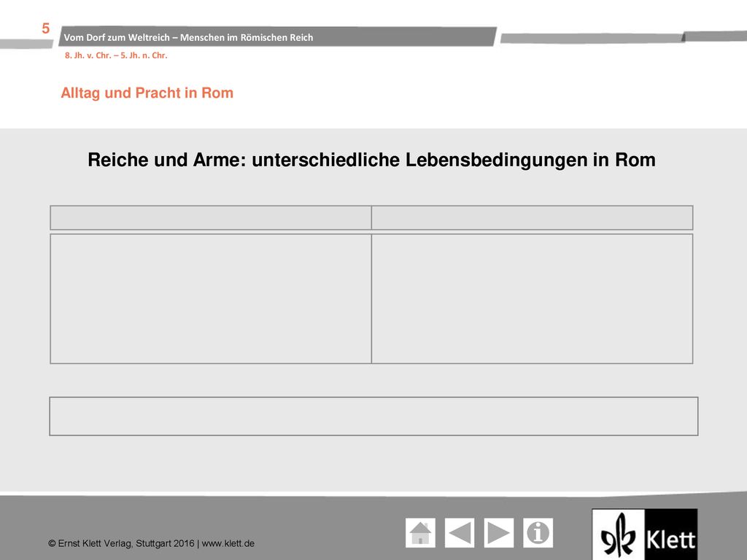Open the info icon

tap(538, 533)
